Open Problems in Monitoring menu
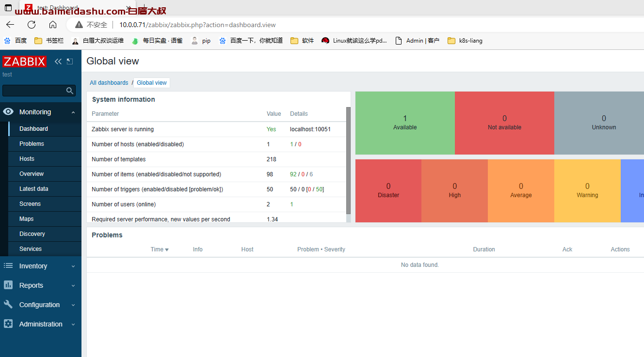644x357 pixels. 45,144
